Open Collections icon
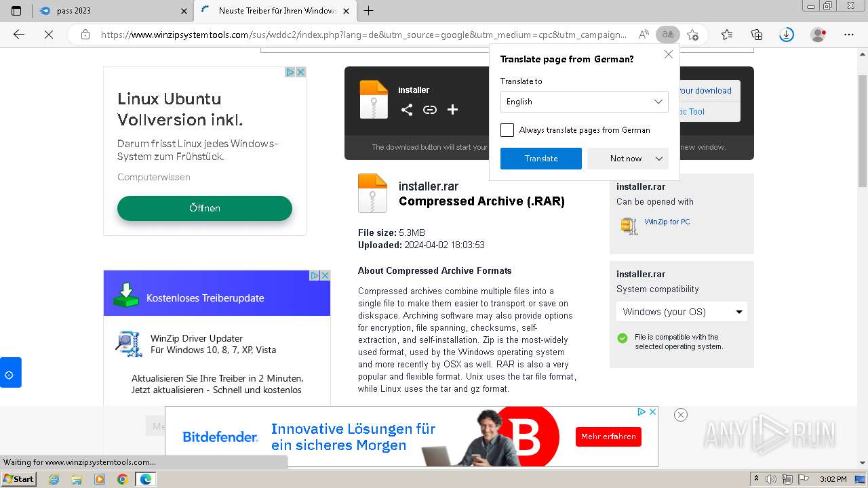Viewport: 868px width, 488px height. point(757,35)
